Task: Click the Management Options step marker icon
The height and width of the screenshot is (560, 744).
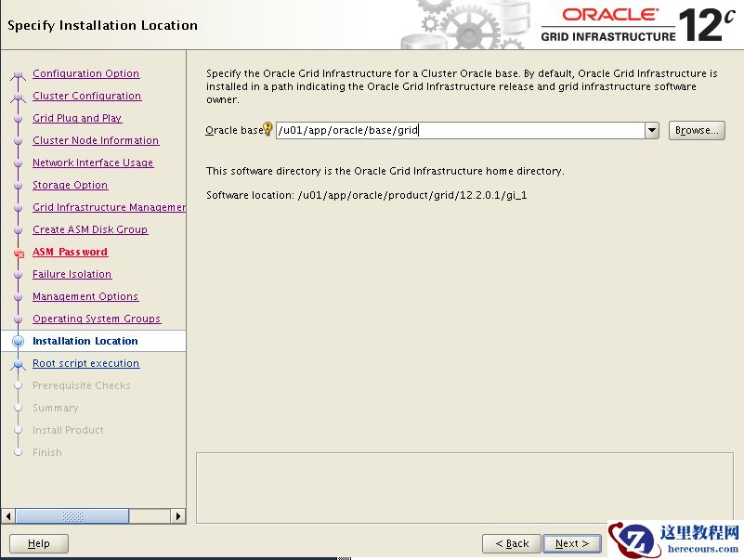Action: (x=18, y=297)
